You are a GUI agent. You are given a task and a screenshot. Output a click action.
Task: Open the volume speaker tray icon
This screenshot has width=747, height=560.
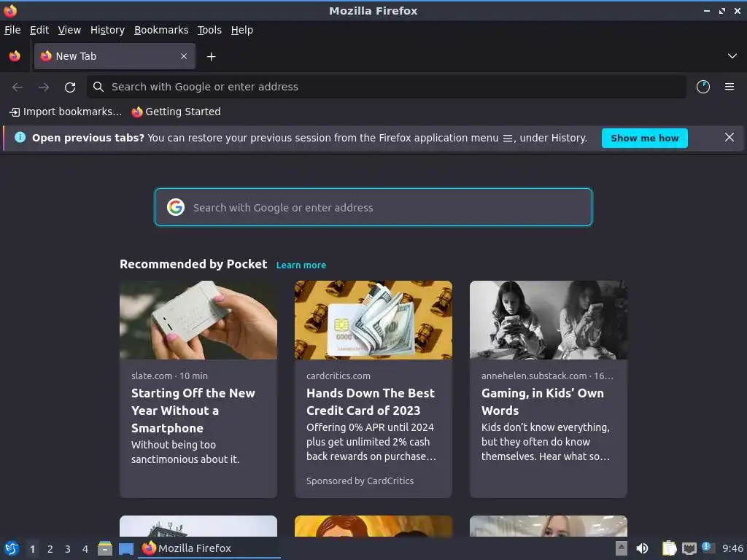(x=642, y=548)
